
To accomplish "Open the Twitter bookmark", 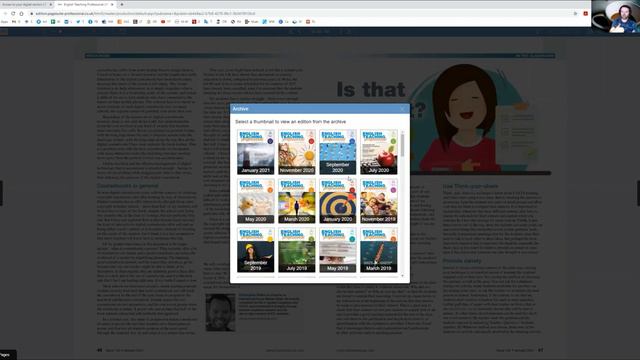I will (79, 22).
